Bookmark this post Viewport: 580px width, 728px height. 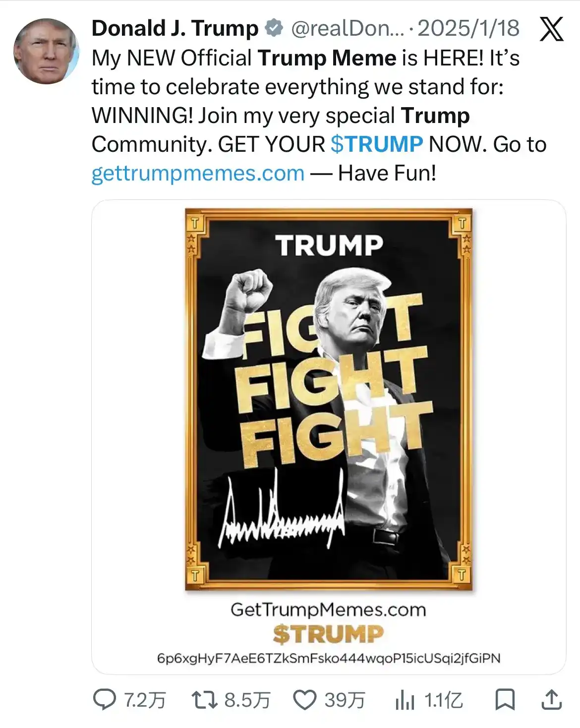[505, 700]
